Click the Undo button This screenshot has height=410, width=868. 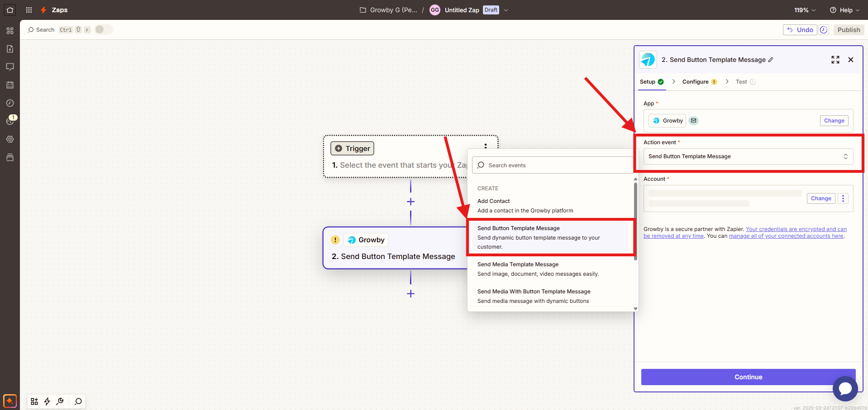800,30
